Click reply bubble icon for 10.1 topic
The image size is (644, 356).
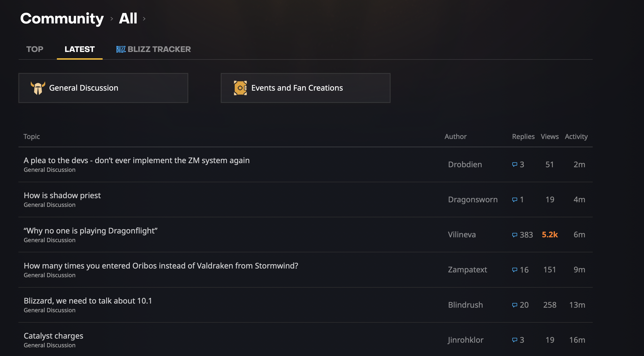coord(515,305)
